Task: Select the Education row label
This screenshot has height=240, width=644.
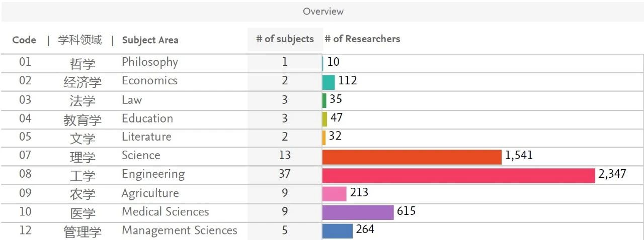Action: pyautogui.click(x=147, y=118)
